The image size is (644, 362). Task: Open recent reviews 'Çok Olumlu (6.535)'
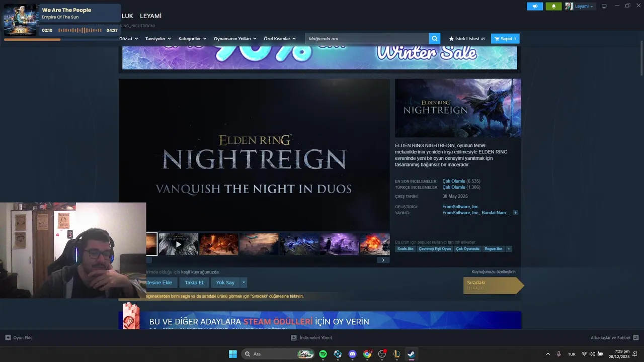click(461, 181)
